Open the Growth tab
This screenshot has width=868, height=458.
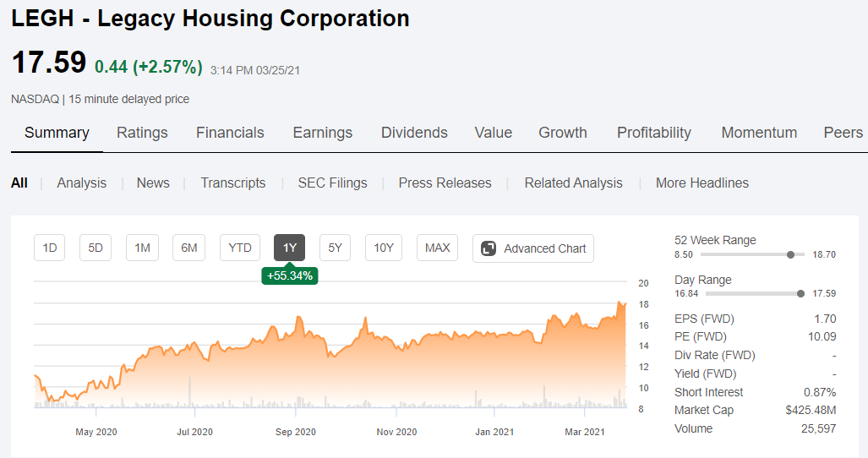click(x=562, y=133)
